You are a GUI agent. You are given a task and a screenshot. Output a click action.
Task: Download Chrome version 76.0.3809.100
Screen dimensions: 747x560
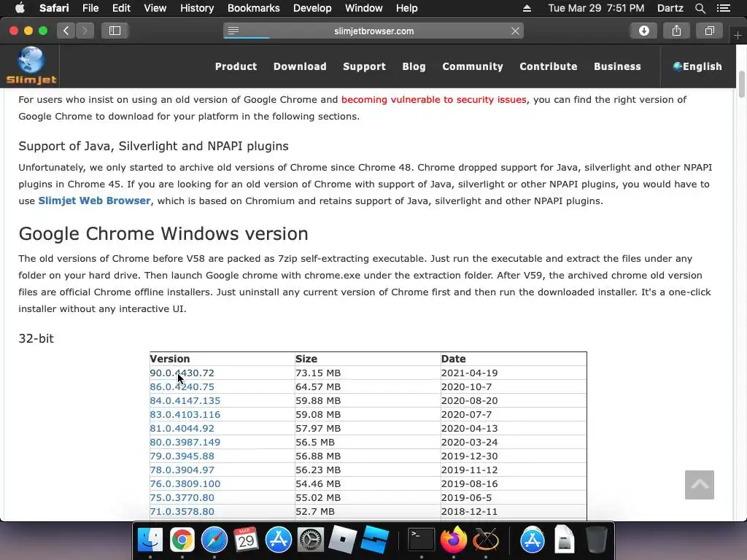[185, 483]
